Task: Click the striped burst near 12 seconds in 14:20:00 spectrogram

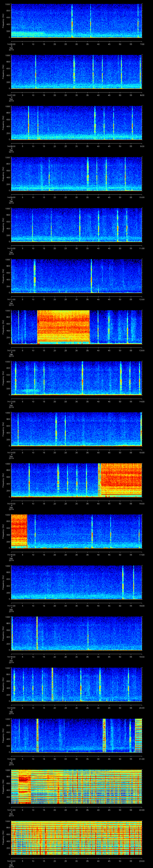Action: [37, 735]
